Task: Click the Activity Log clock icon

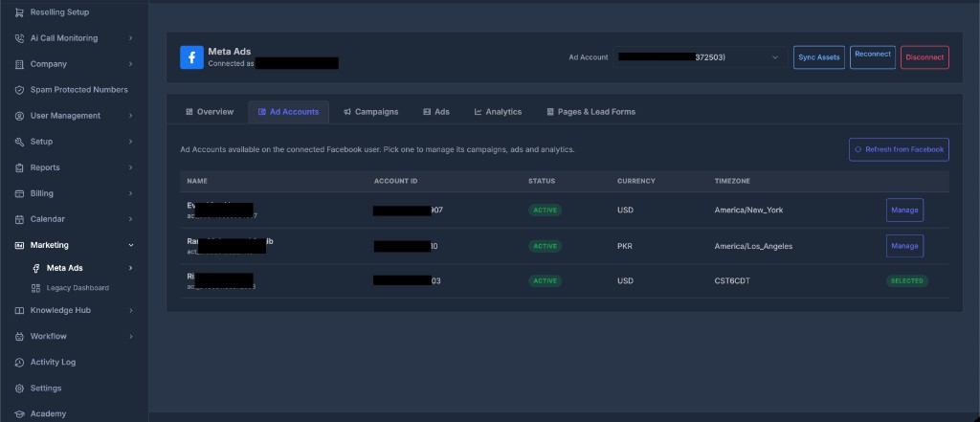Action: point(19,363)
